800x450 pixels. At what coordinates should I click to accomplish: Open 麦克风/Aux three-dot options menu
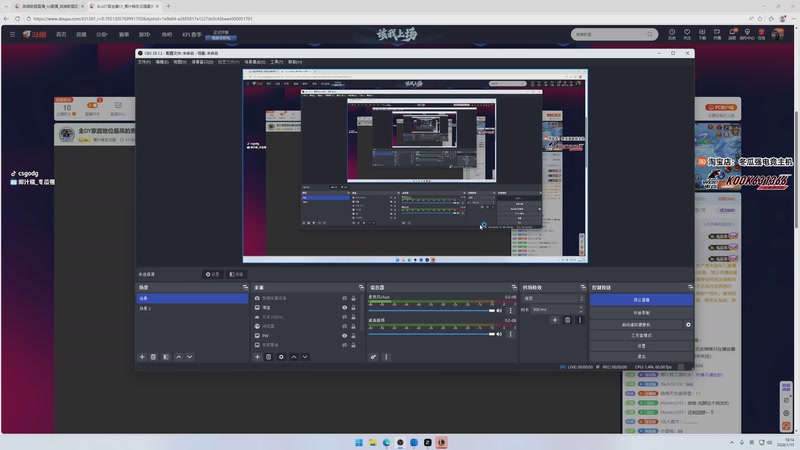pyautogui.click(x=510, y=311)
